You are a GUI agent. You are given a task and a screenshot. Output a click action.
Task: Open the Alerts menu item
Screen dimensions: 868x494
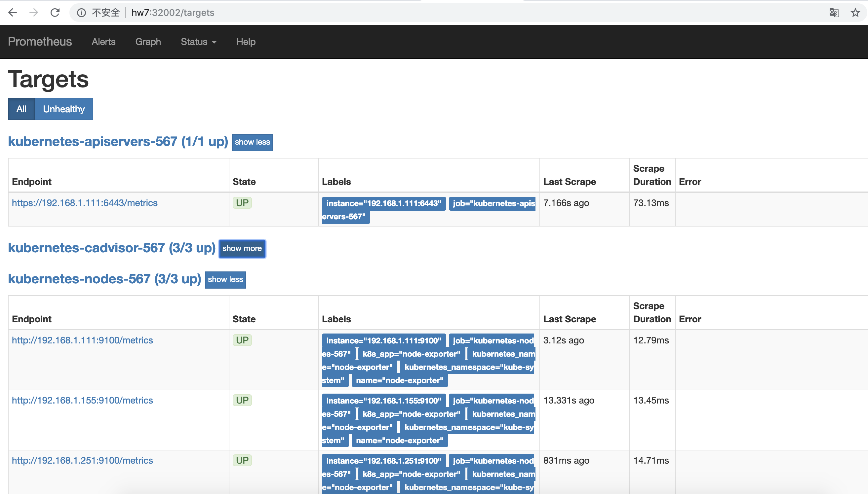103,42
